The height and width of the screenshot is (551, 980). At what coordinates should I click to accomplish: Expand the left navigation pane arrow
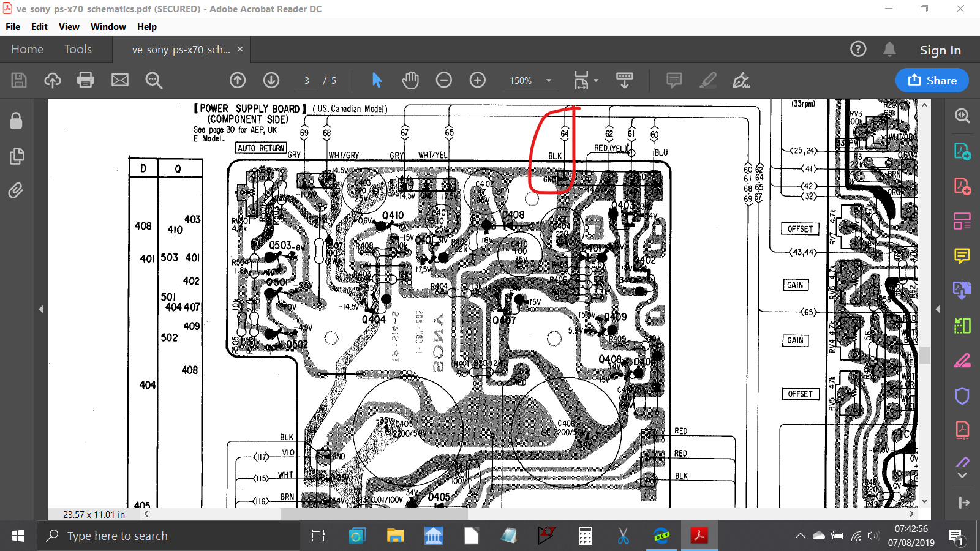[x=41, y=309]
